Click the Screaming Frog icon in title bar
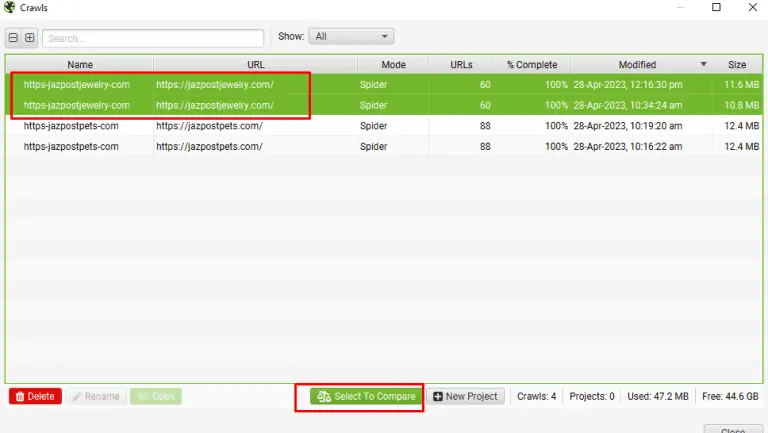768x433 pixels. pyautogui.click(x=9, y=7)
